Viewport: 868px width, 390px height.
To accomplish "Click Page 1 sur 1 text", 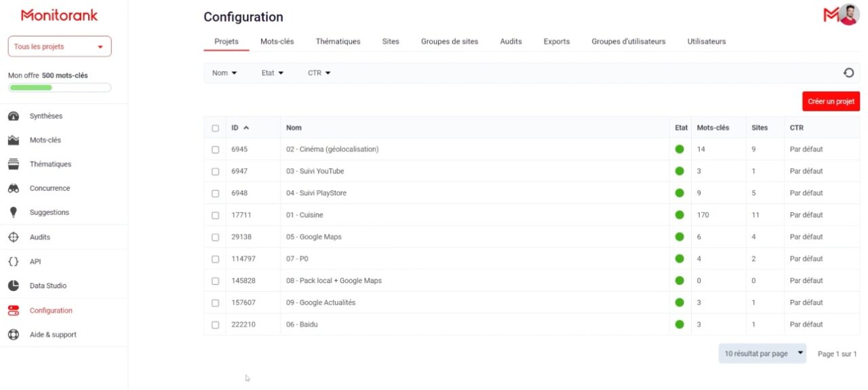I will pos(837,354).
